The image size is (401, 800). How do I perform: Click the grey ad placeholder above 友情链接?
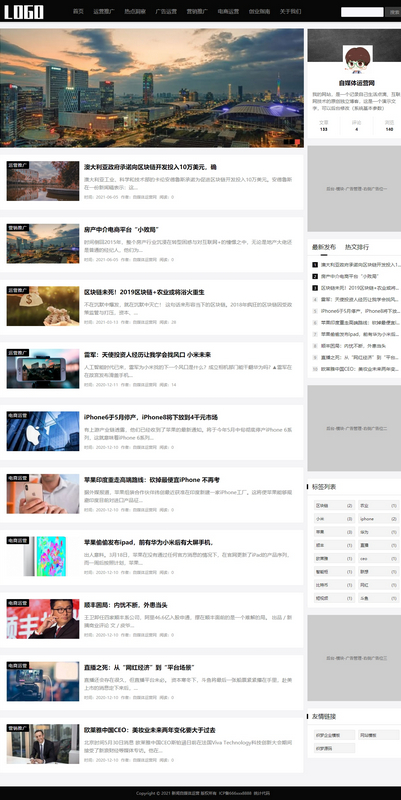pyautogui.click(x=354, y=658)
